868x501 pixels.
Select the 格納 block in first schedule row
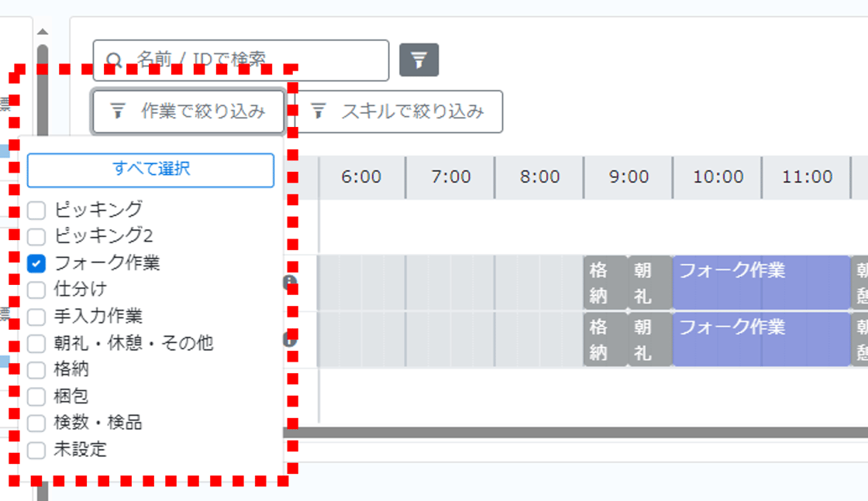coord(605,283)
